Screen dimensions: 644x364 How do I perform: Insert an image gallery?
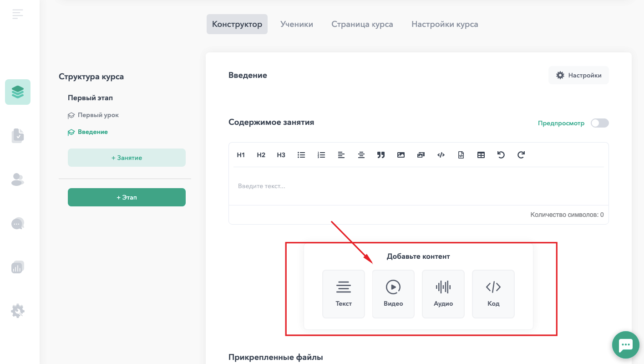421,155
